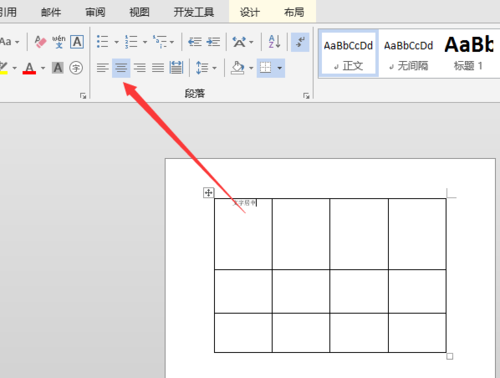Click the Decrease Indent icon
Image resolution: width=500 pixels, height=378 pixels.
point(195,42)
